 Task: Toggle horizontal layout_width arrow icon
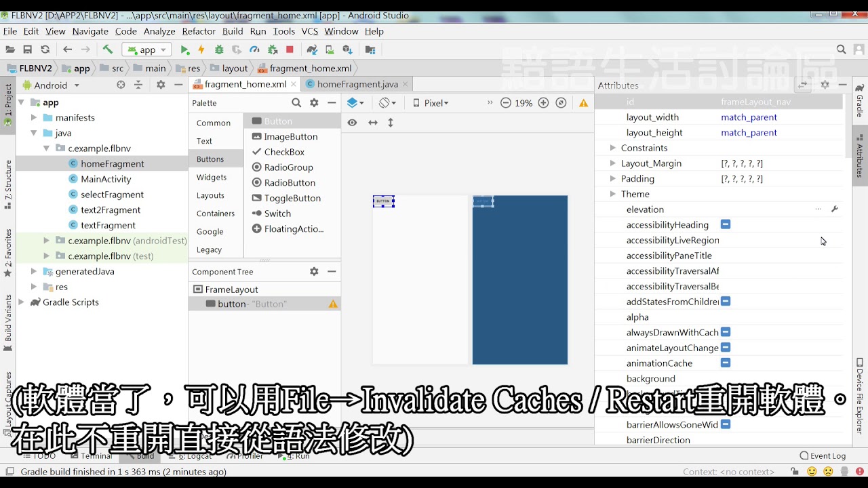point(372,123)
